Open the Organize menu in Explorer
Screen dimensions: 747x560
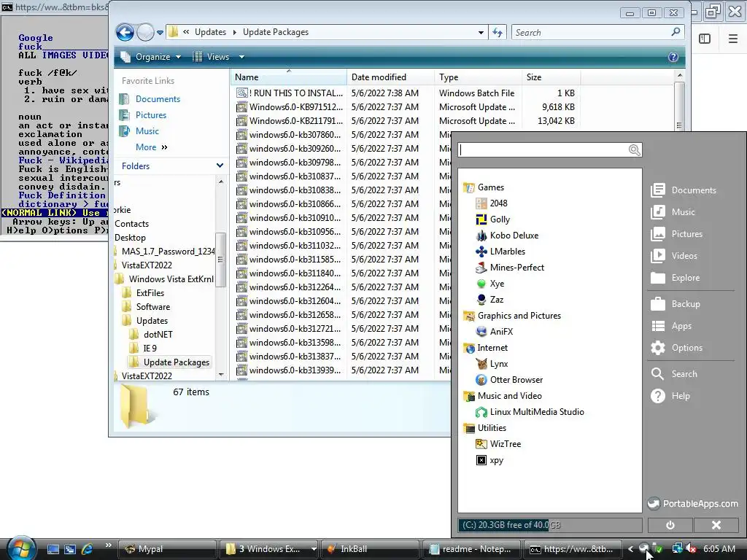point(150,57)
